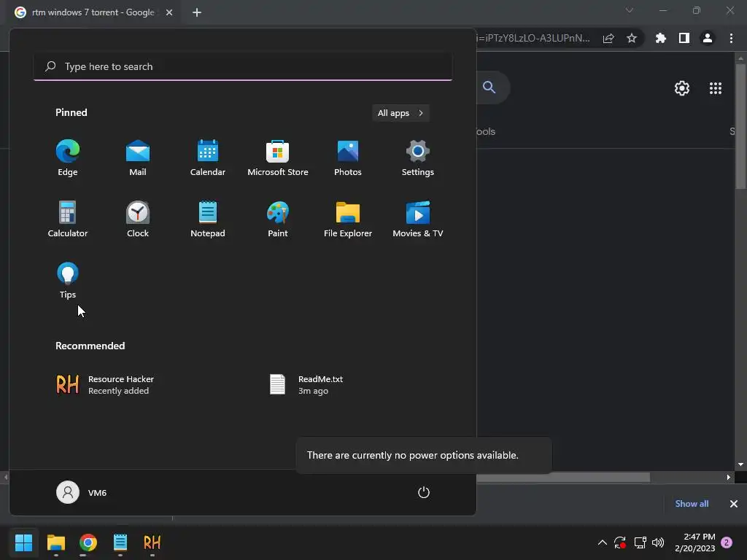Screen dimensions: 747x560
Task: Open the clock and date flyout
Action: point(694,542)
